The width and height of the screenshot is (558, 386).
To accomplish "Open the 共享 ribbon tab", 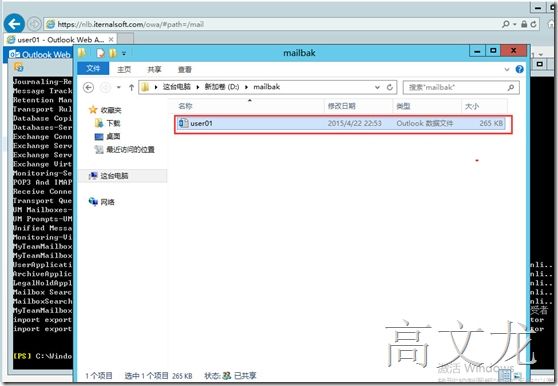I will [154, 69].
